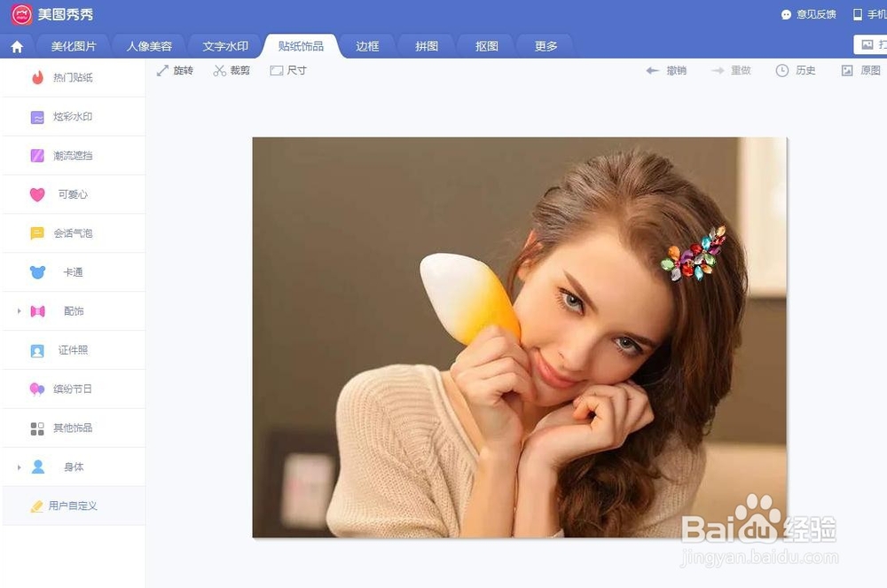Click the 缤纷节日 balloons icon

click(x=37, y=389)
